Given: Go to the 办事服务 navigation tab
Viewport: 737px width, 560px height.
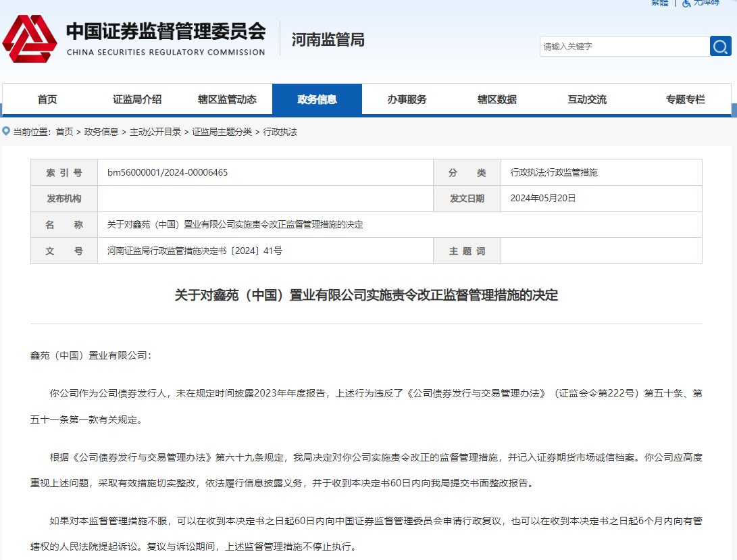Looking at the screenshot, I should click(x=407, y=99).
